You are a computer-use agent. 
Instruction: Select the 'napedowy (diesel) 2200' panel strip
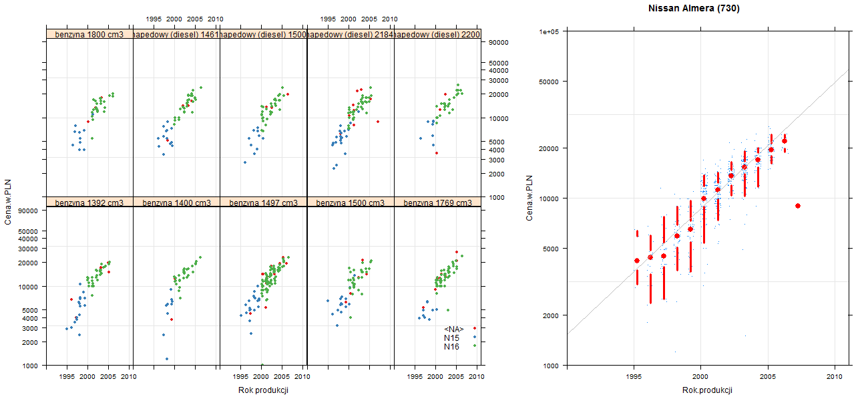tap(437, 34)
